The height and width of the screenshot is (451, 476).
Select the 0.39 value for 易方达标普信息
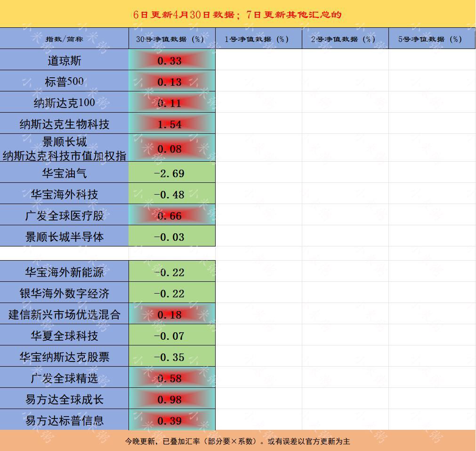[x=172, y=420]
